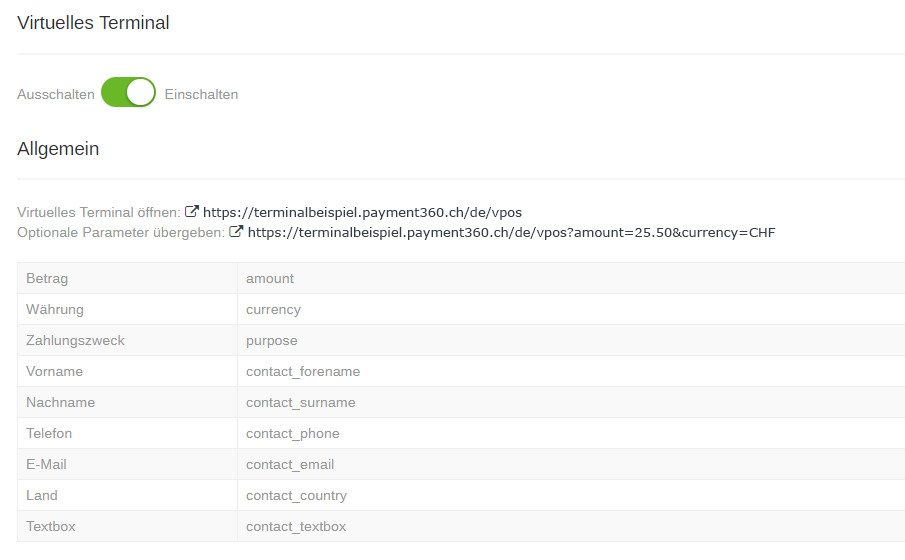Viewport: 905px width, 560px height.
Task: Select the 'contact_phone' parameter cell
Action: click(292, 433)
